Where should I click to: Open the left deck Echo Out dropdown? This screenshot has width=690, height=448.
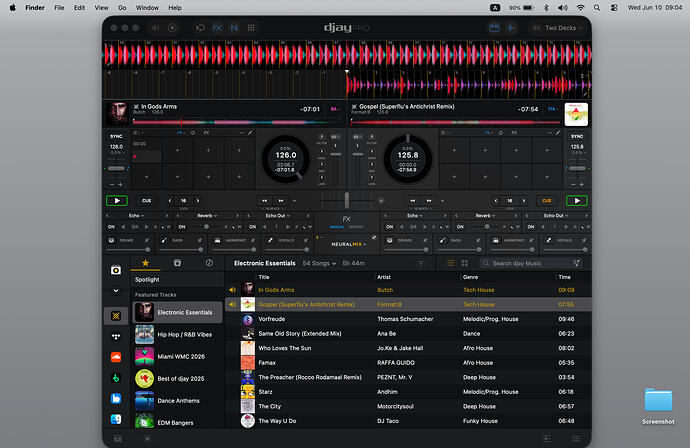[277, 216]
